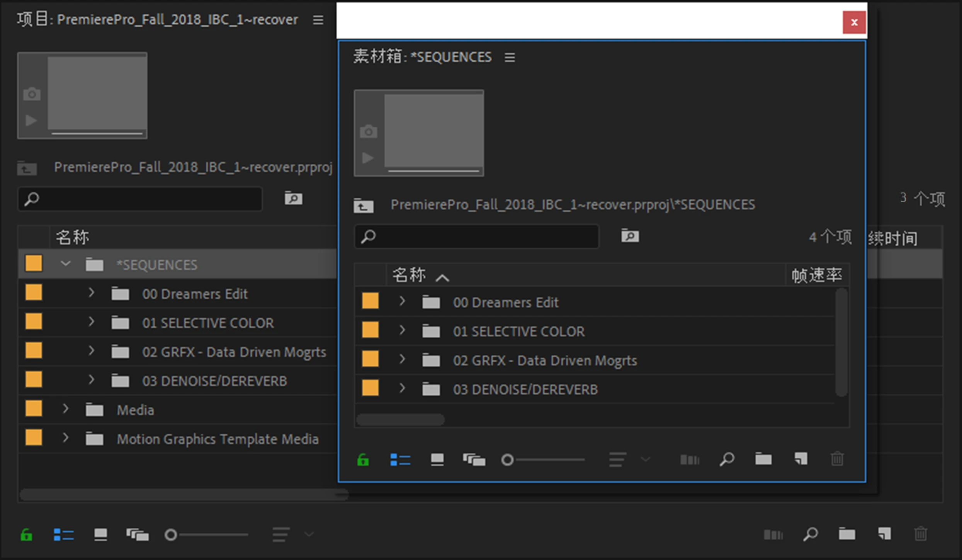Open the project panel menu
Screen dimensions: 962x560
coord(318,20)
